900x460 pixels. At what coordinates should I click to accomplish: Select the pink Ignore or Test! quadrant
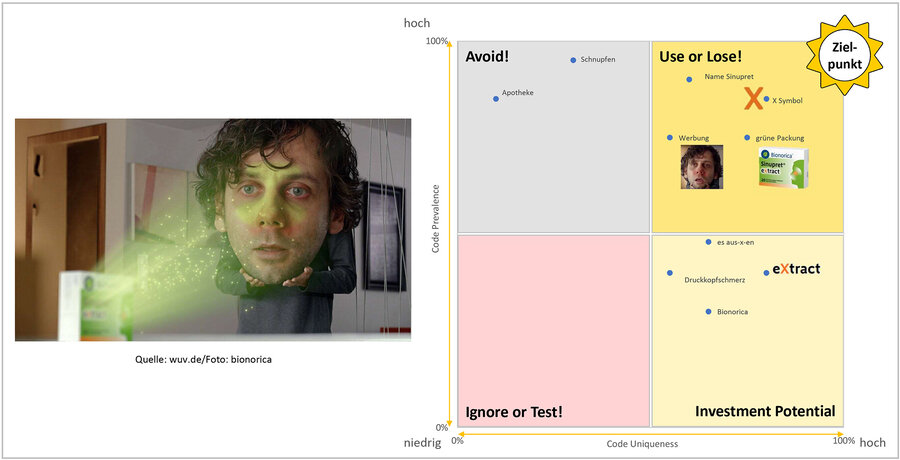pos(553,330)
